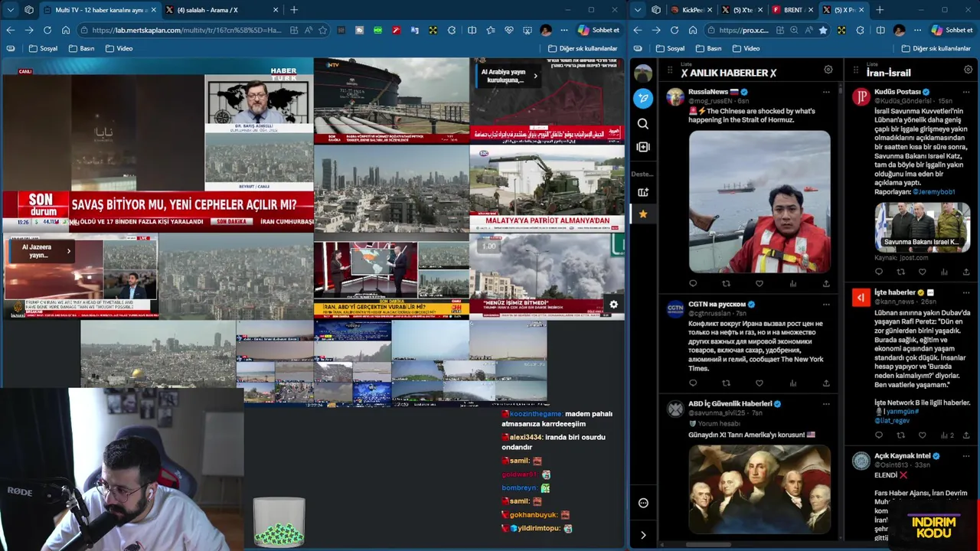Open Basın bookmarks folder in right browser

[x=707, y=48]
